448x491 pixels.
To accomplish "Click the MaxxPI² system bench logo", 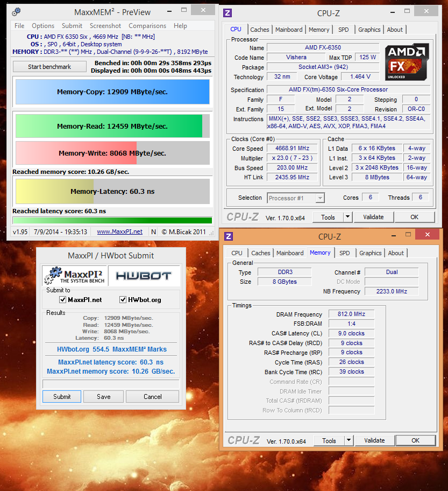I will pyautogui.click(x=75, y=276).
